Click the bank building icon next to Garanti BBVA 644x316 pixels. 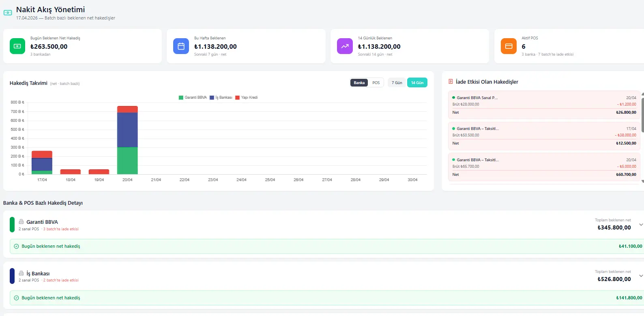coord(21,222)
